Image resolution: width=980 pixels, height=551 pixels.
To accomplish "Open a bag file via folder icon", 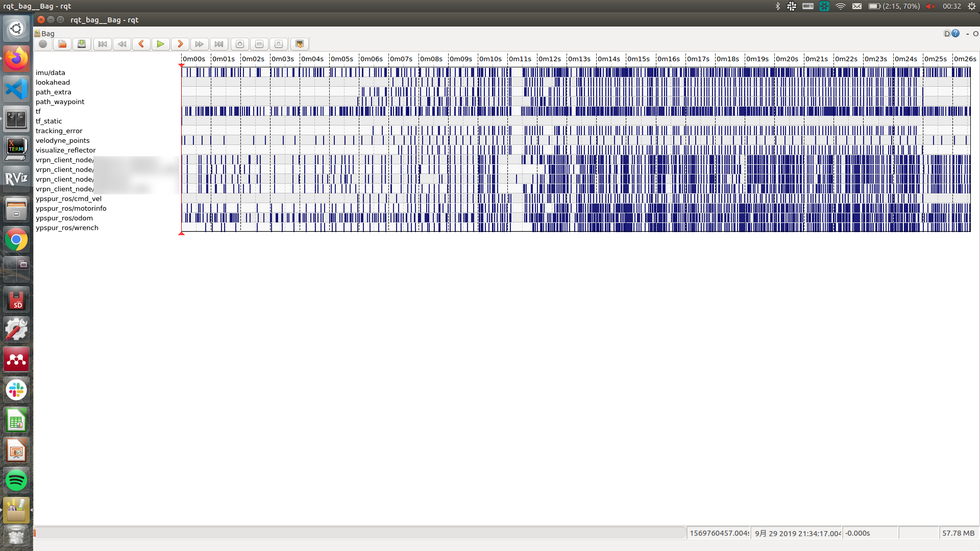I will pyautogui.click(x=62, y=44).
